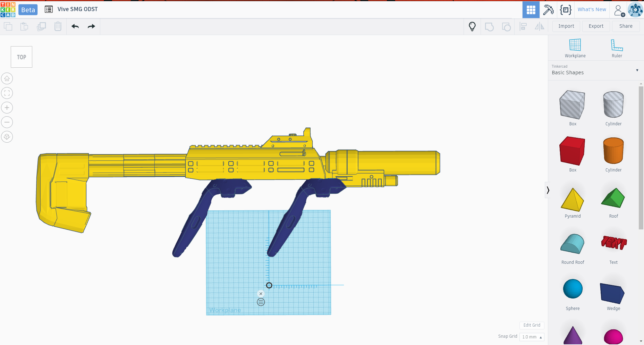The width and height of the screenshot is (644, 345).
Task: Open the Basic Shapes category dropdown
Action: point(595,70)
